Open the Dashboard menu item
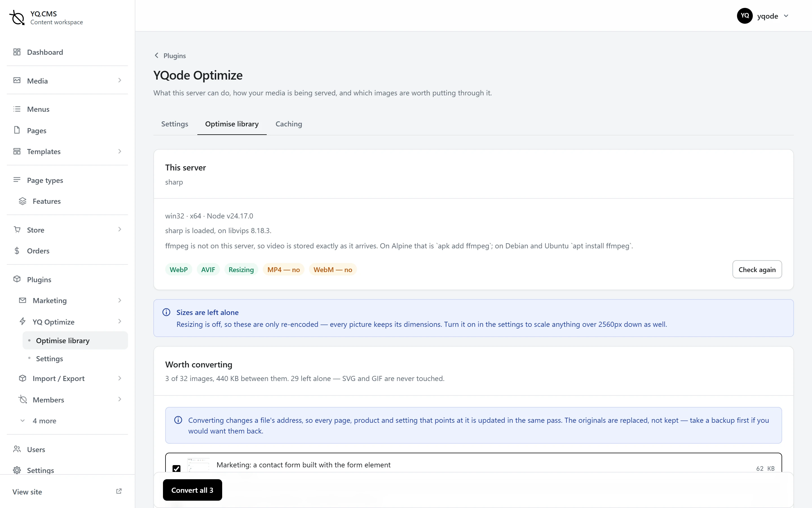The image size is (812, 508). pyautogui.click(x=67, y=52)
